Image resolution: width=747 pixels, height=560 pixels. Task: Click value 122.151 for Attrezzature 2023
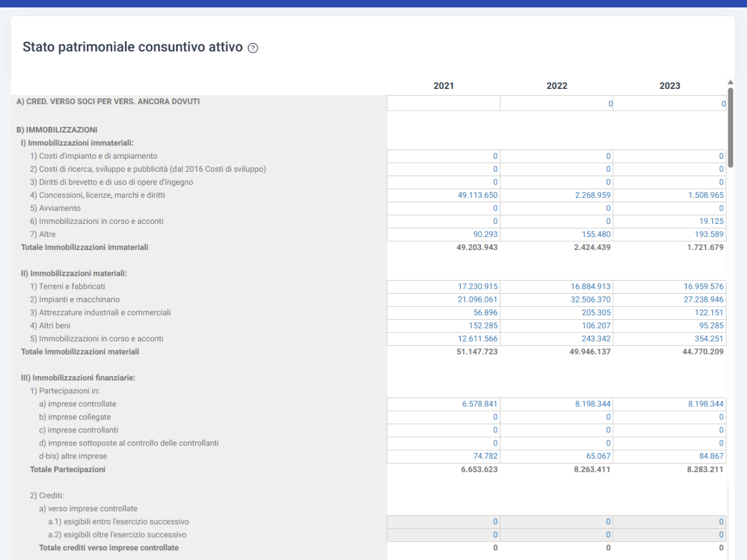[x=710, y=313]
